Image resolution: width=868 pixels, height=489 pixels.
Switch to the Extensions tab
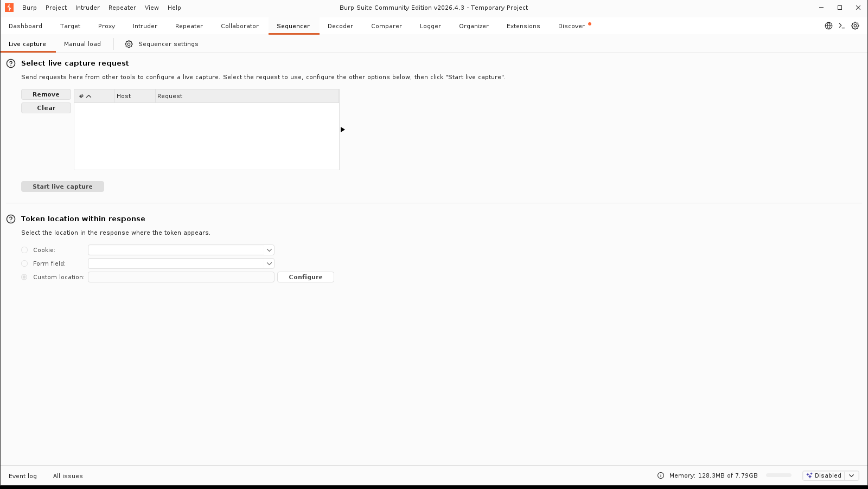[x=524, y=26]
